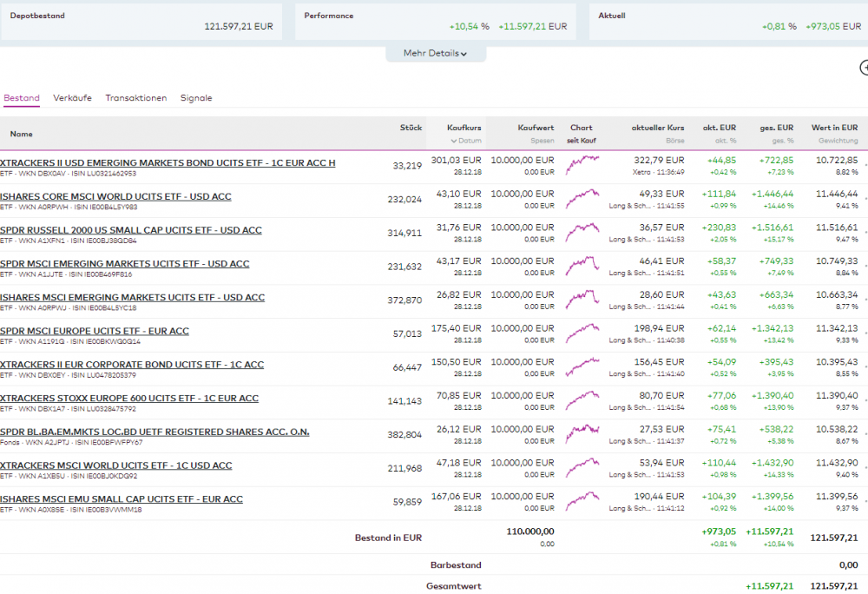
Task: Switch to the Verkäufe tab
Action: click(x=72, y=98)
